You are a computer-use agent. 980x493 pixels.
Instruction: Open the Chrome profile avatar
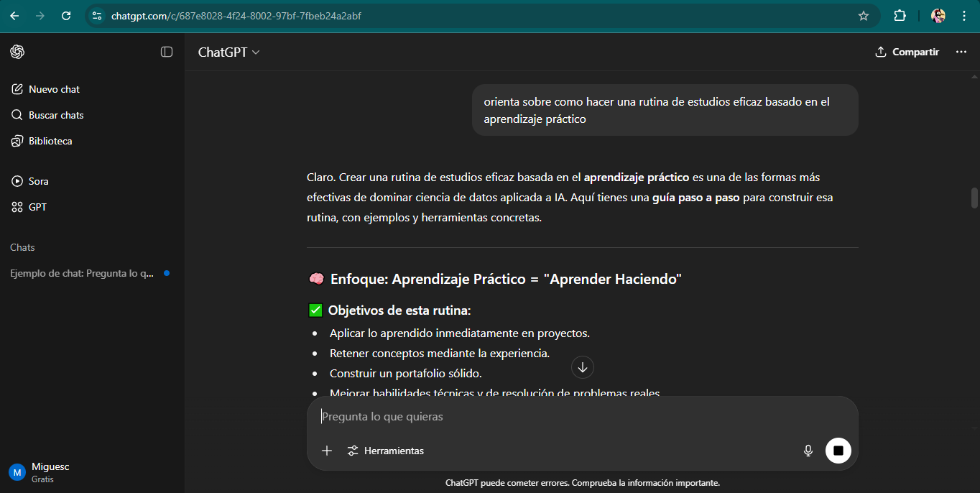click(938, 16)
